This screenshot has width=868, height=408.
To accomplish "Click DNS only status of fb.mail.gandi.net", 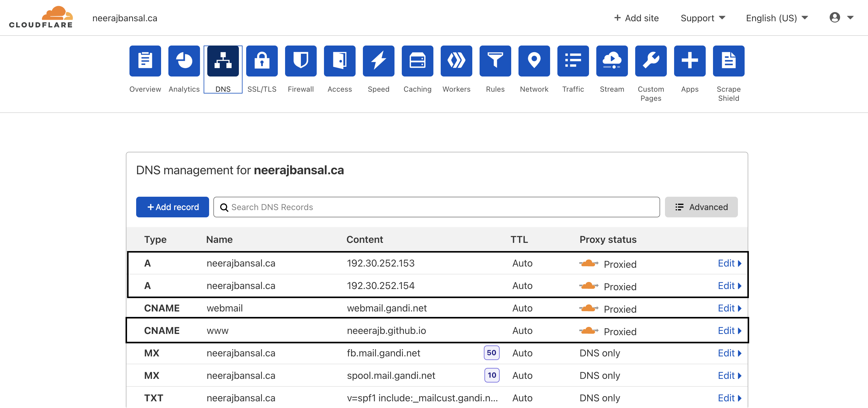I will tap(600, 353).
